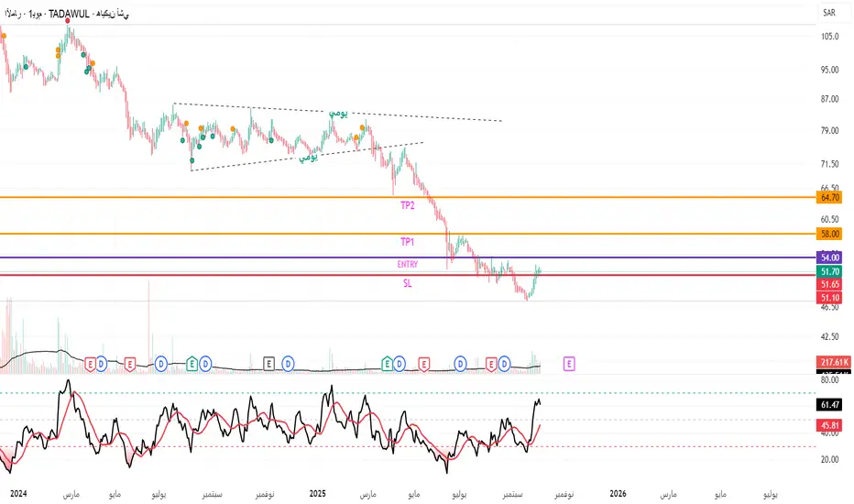Click the red dot at the chart peak

(x=68, y=21)
